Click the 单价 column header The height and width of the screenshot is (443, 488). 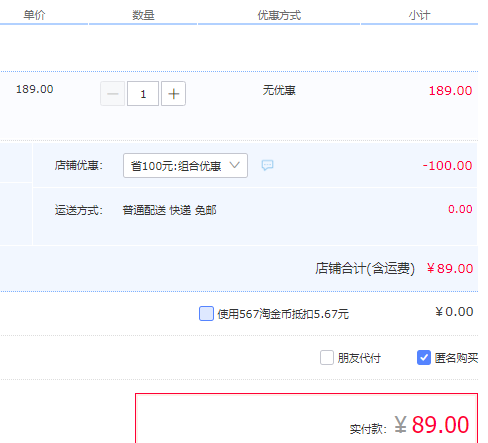(x=34, y=15)
